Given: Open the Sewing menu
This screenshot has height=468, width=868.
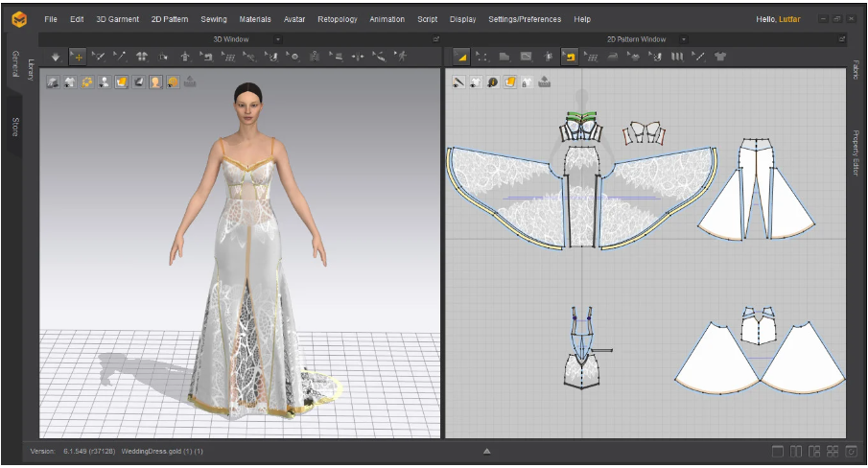Looking at the screenshot, I should click(214, 19).
